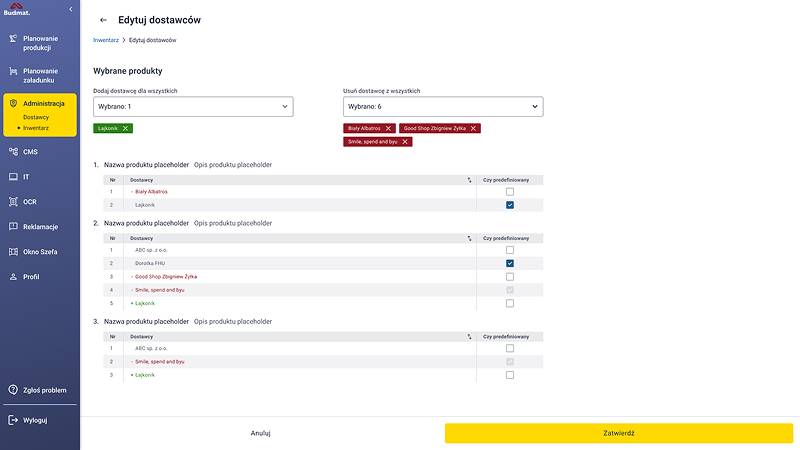Click the Administracja shield icon
The width and height of the screenshot is (800, 450).
tap(13, 104)
